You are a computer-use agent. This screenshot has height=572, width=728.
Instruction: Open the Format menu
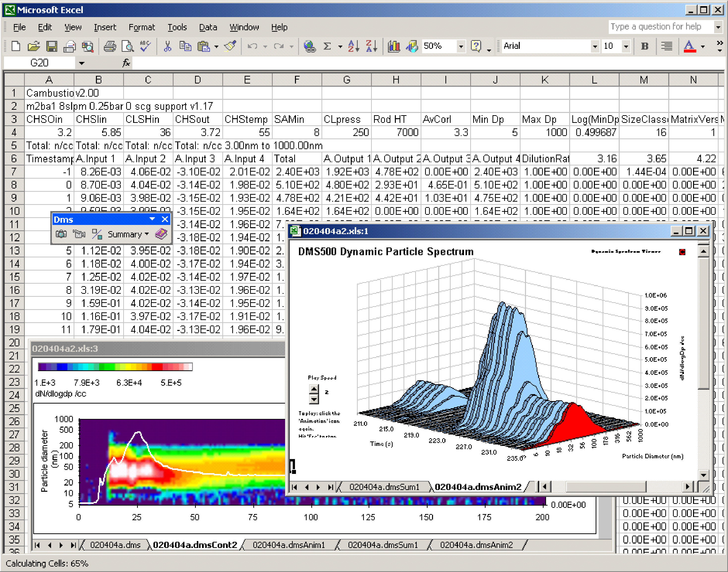(142, 27)
